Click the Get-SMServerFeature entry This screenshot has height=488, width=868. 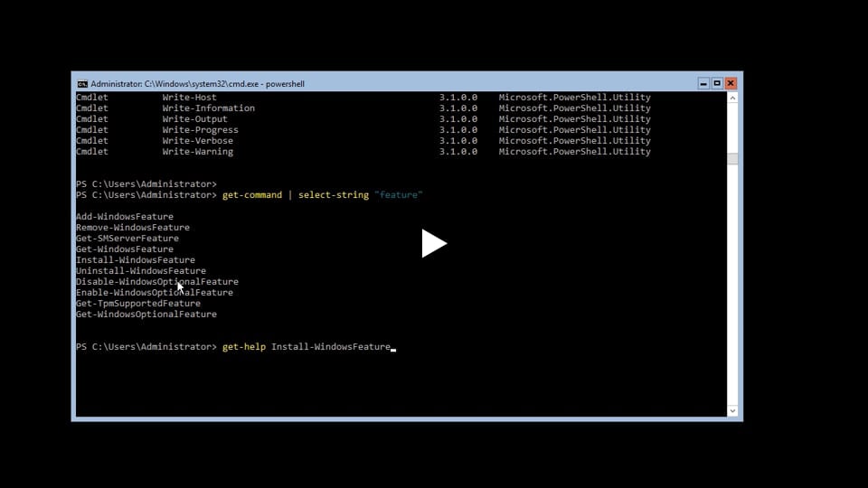127,239
